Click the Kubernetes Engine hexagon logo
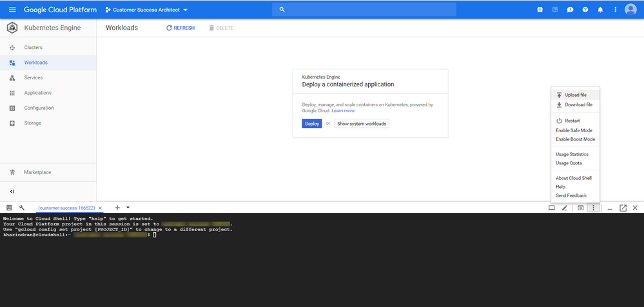Viewport: 644px width, 307px height. (x=13, y=28)
